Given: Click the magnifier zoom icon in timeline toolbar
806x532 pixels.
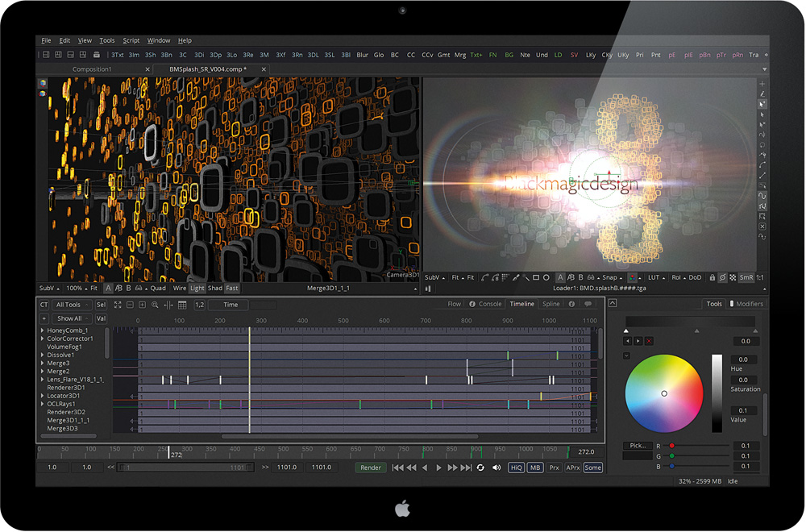Looking at the screenshot, I should pyautogui.click(x=155, y=305).
